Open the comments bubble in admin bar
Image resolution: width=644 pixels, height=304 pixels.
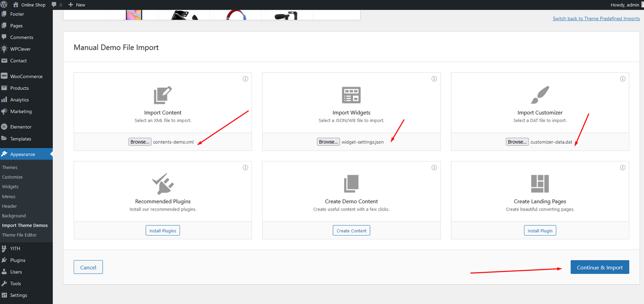(56, 5)
